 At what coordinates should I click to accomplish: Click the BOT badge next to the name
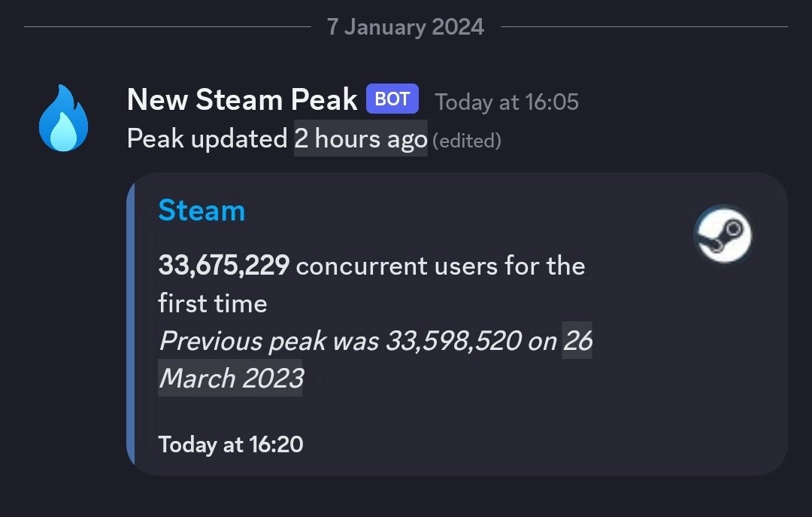pyautogui.click(x=392, y=99)
